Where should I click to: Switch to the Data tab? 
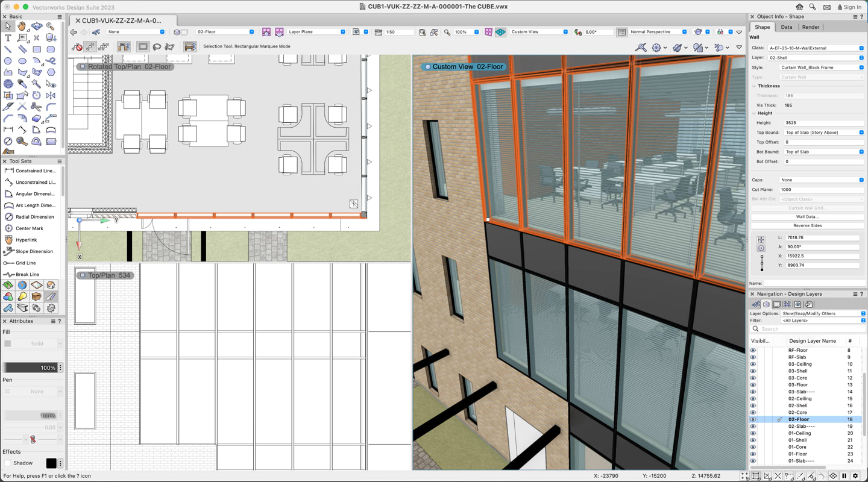click(787, 27)
